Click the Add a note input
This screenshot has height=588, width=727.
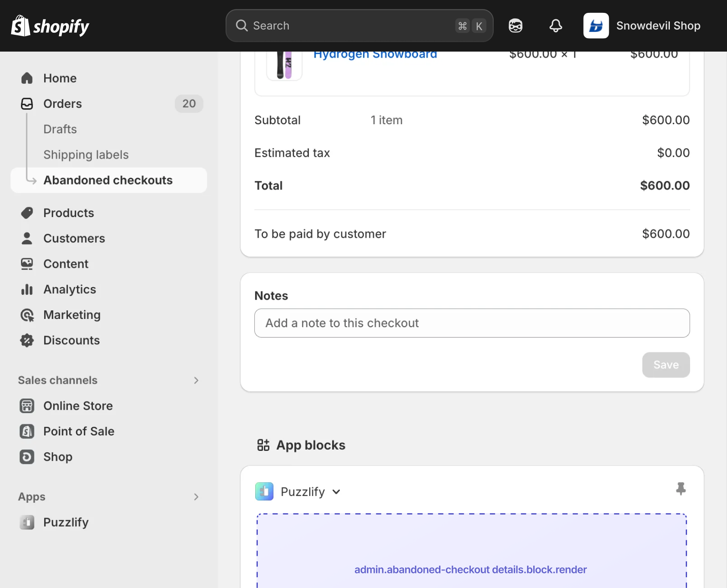[x=472, y=323]
